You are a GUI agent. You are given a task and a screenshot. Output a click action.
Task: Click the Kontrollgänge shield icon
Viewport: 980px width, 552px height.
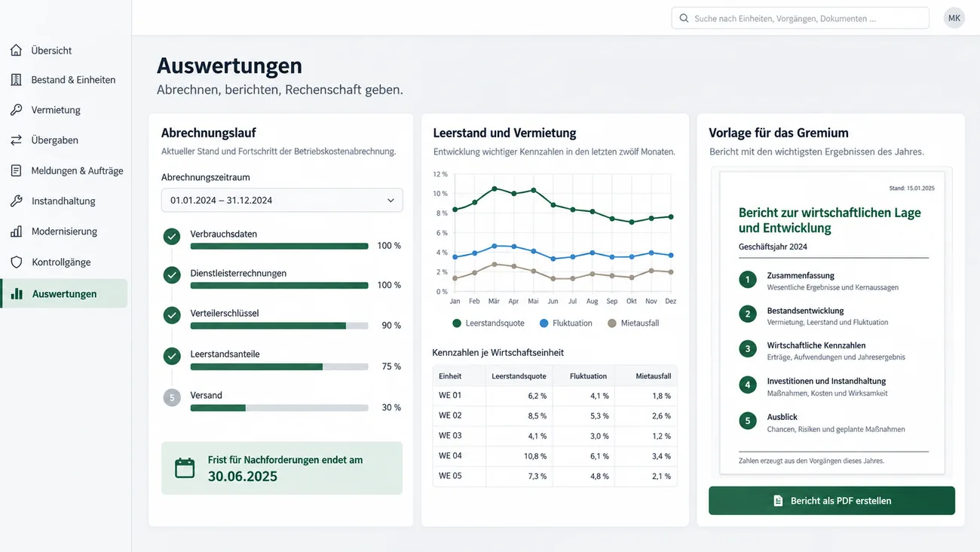(x=16, y=262)
